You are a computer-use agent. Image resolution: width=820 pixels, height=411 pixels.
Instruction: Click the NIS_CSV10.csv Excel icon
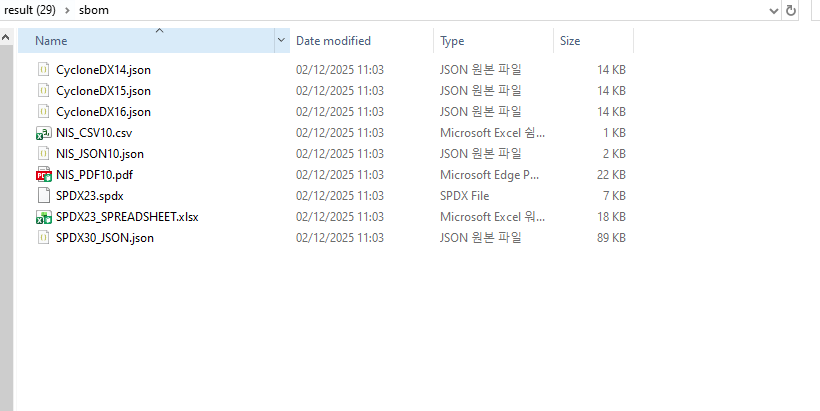point(43,133)
